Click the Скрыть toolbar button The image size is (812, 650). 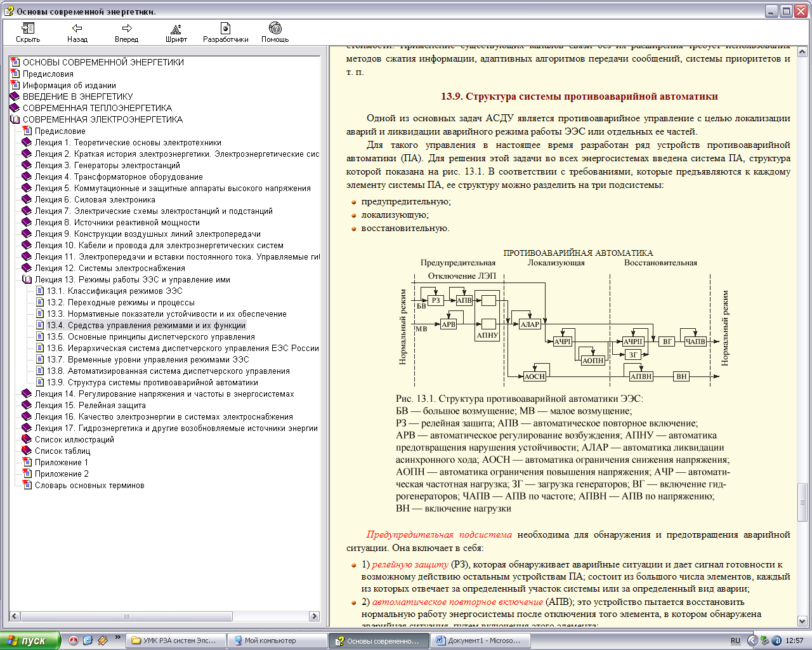click(x=28, y=32)
